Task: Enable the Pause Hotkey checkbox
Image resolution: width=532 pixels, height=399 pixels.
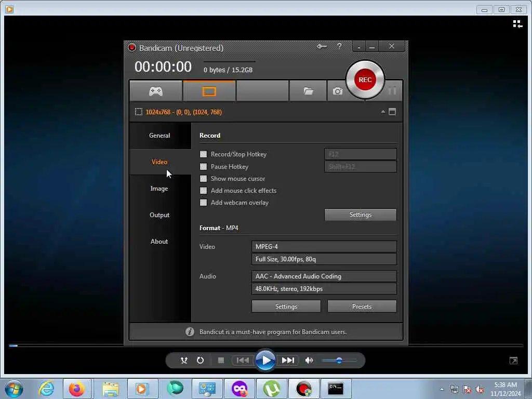Action: pos(203,167)
